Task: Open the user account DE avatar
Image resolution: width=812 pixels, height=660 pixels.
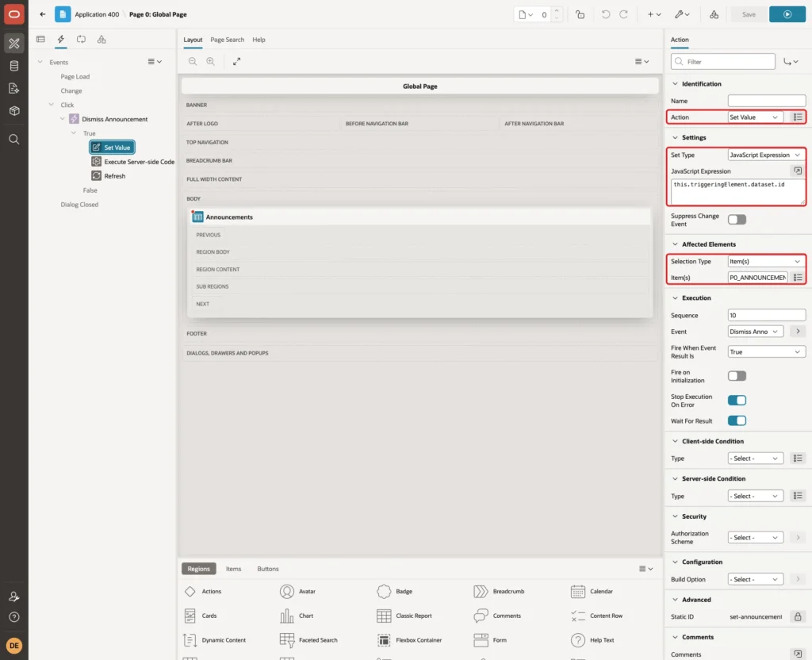Action: click(x=14, y=646)
